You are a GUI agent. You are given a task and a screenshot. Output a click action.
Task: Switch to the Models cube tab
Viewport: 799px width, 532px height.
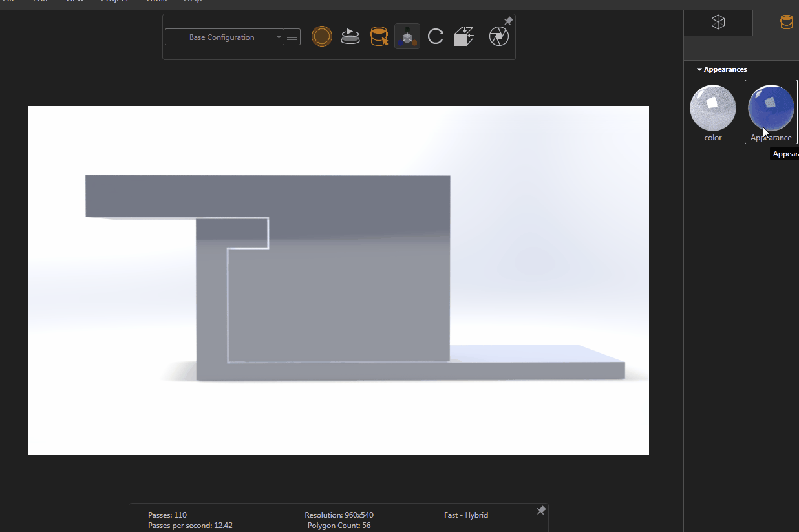point(718,23)
